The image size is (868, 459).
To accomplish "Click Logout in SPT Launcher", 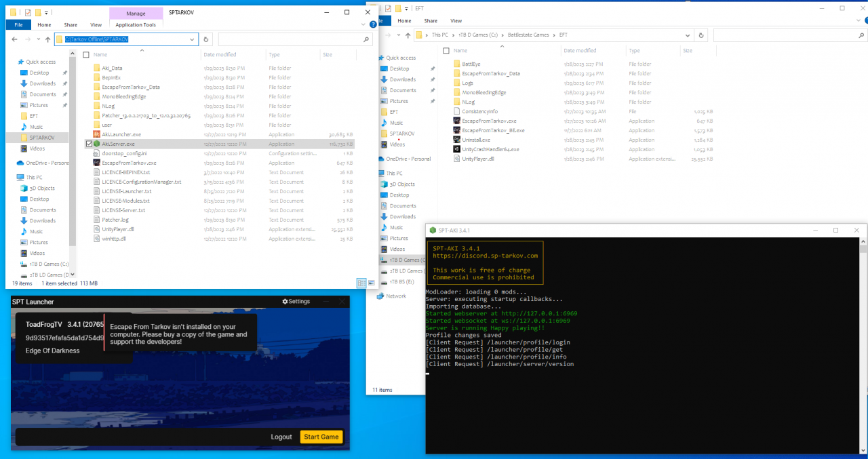I will tap(281, 437).
